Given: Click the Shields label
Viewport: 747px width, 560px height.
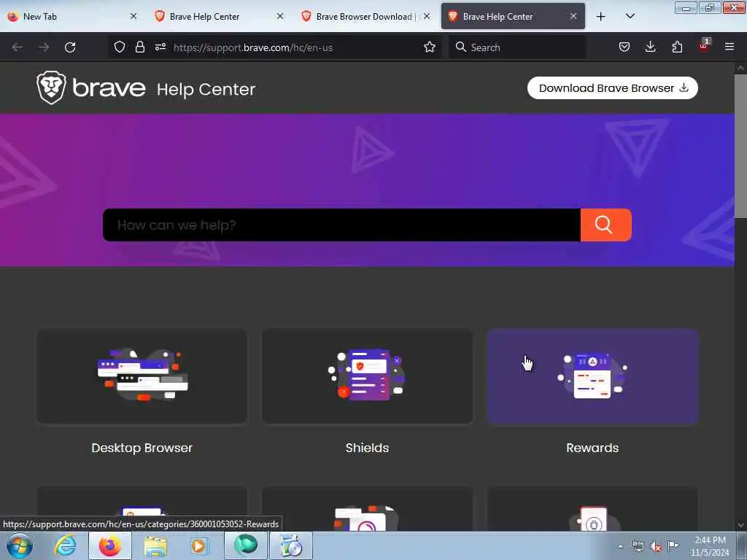Looking at the screenshot, I should coord(367,448).
